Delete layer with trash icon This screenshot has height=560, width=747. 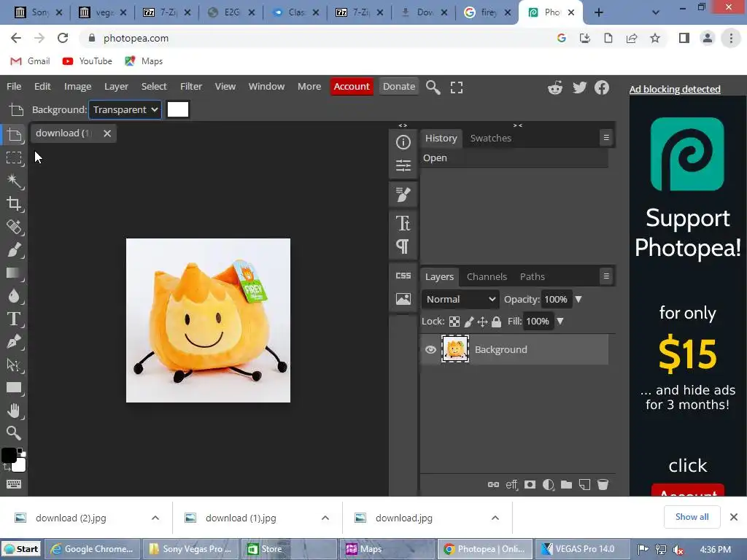[x=603, y=485]
